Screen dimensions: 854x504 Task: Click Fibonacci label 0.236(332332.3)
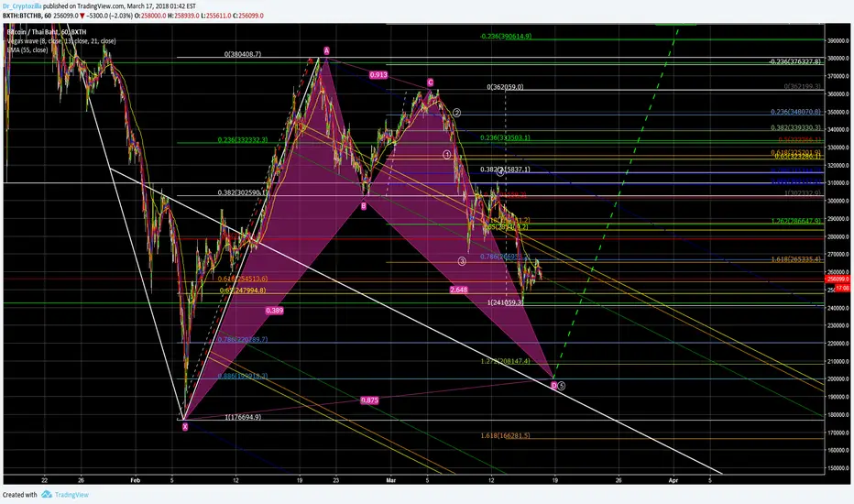(243, 140)
